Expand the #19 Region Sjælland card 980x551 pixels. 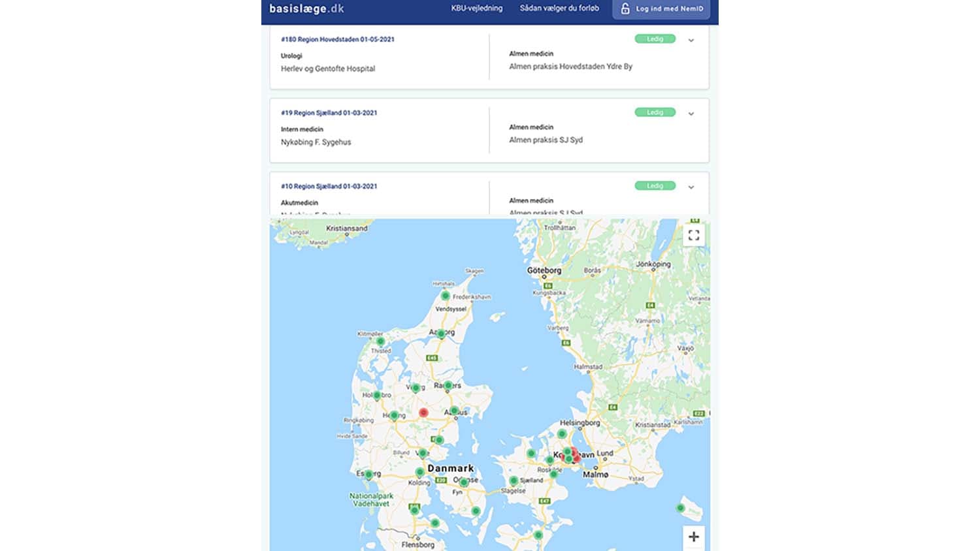tap(691, 114)
